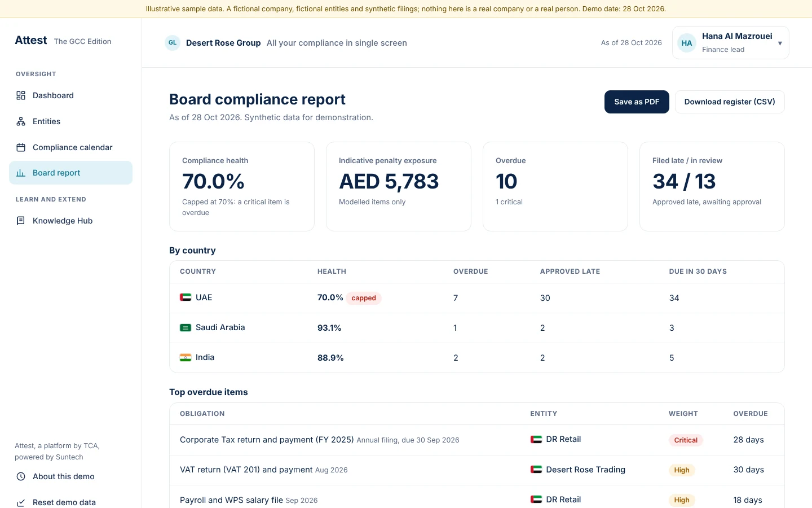Screen dimensions: 812x508
Task: Click the Saudi Arabia country name
Action: [x=220, y=327]
